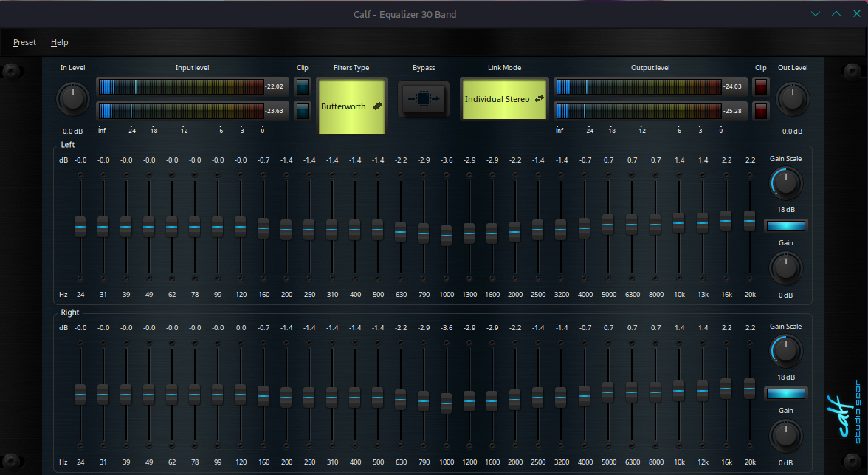
Task: Click the Left Gain Scale 18 dB value
Action: pos(786,210)
